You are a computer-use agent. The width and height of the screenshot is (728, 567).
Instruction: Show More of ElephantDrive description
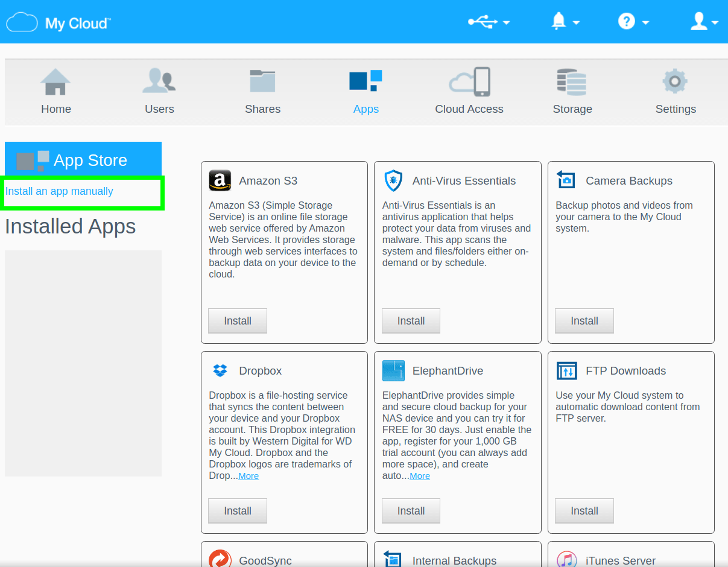click(x=420, y=476)
